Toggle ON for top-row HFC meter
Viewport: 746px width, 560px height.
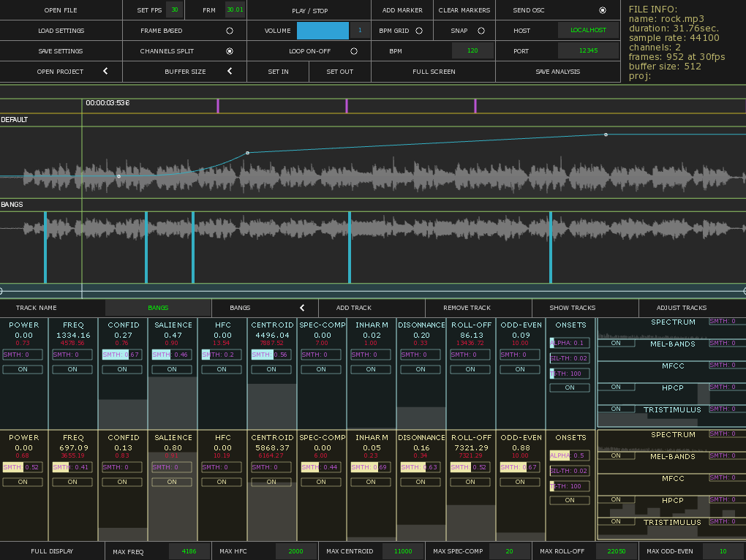pos(222,369)
